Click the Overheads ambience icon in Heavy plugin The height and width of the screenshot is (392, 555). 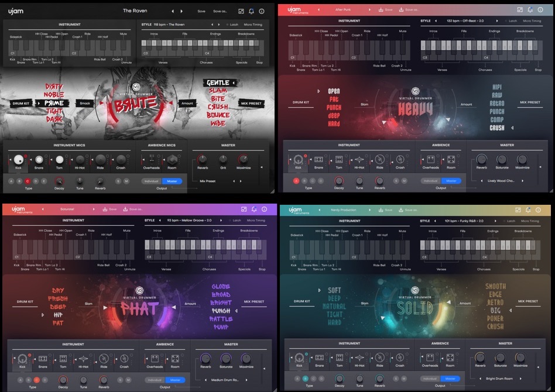430,159
